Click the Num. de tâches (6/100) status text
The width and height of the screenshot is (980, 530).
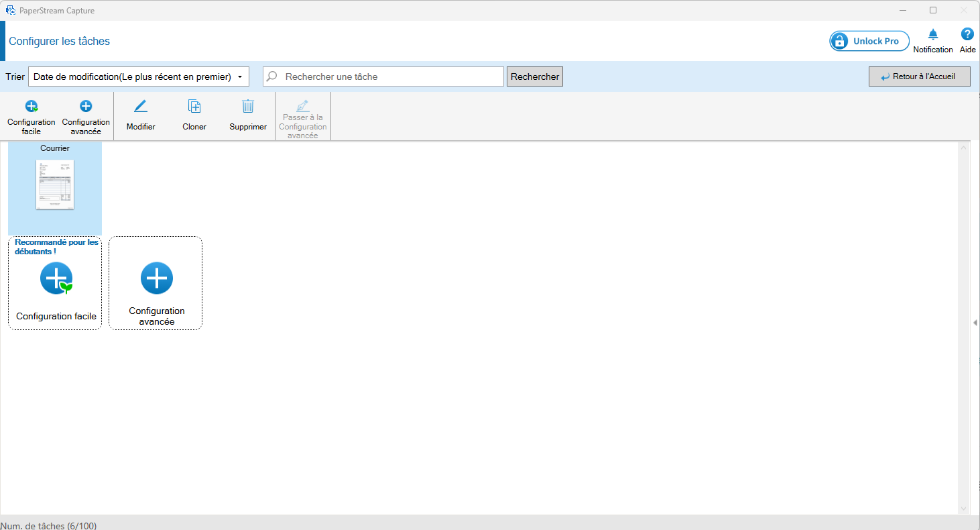pyautogui.click(x=48, y=525)
